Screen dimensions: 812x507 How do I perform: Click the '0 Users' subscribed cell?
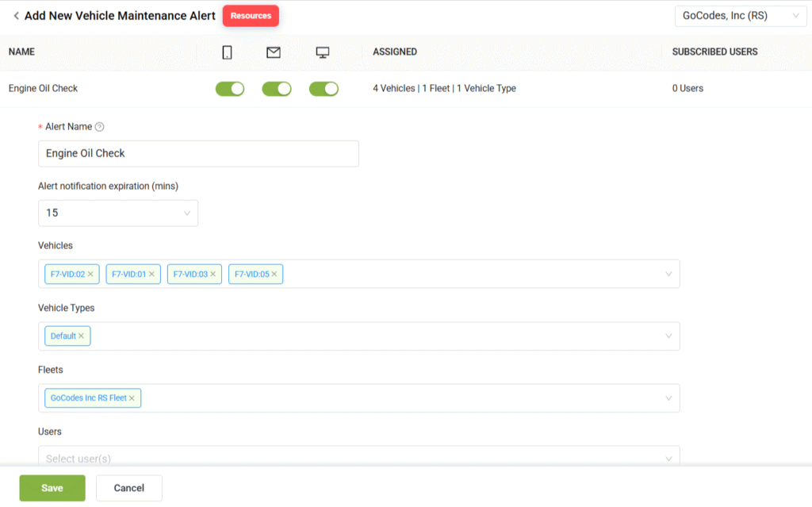(688, 89)
